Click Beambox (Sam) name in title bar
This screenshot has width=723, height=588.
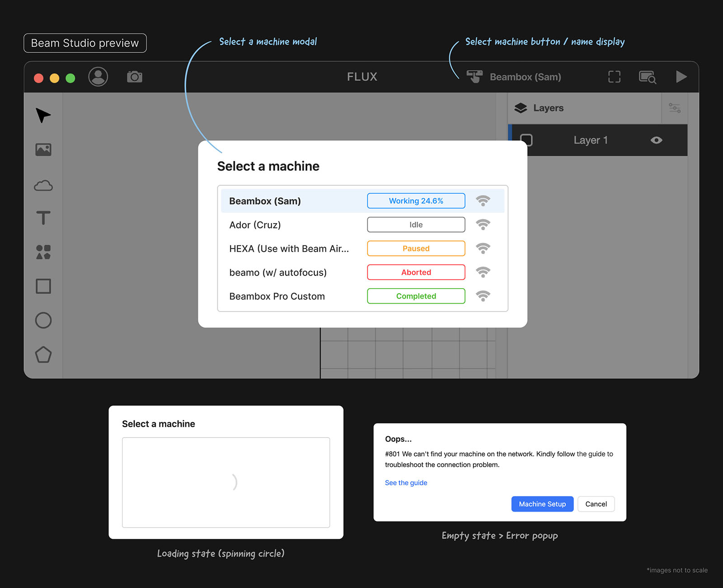tap(526, 77)
